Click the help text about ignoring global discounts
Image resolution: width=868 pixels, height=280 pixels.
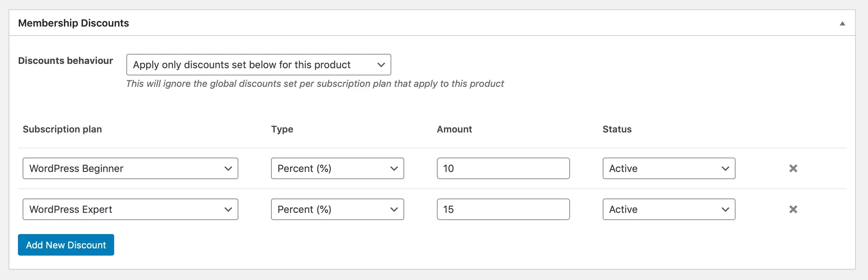tap(315, 84)
